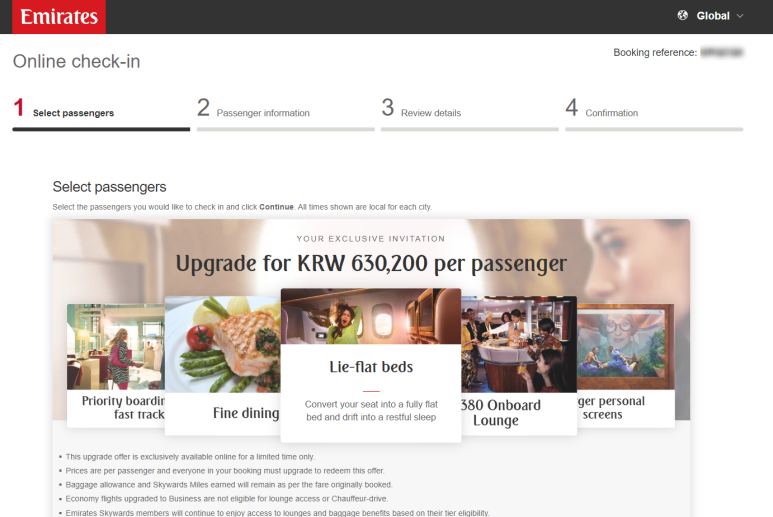The image size is (773, 517).
Task: Click the onboard lounge bar photo
Action: point(519,344)
